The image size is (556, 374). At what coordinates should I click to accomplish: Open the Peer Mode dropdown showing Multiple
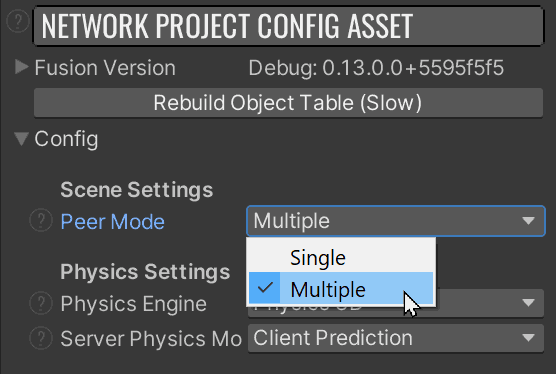[396, 221]
